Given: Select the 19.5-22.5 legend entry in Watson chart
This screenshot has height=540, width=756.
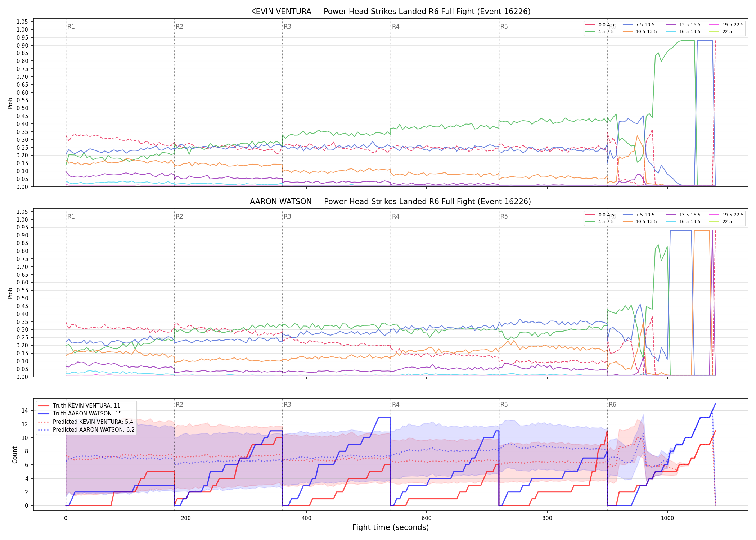Looking at the screenshot, I should [726, 215].
